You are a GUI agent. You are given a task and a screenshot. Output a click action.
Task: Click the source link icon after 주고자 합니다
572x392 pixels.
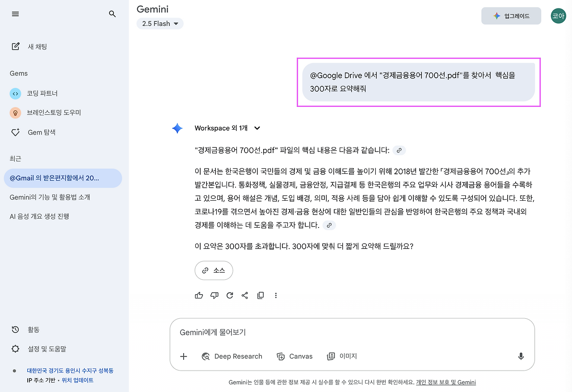(x=329, y=225)
